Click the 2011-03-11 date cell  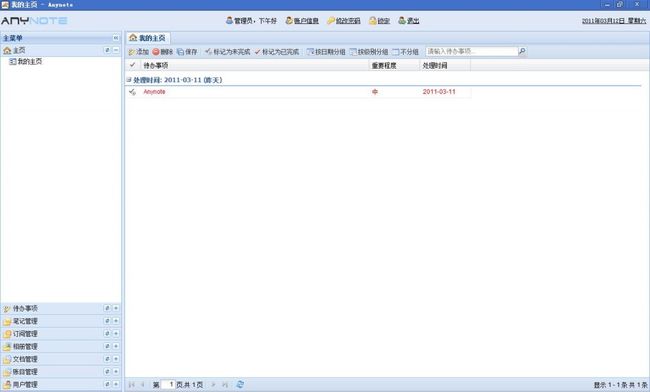click(439, 92)
